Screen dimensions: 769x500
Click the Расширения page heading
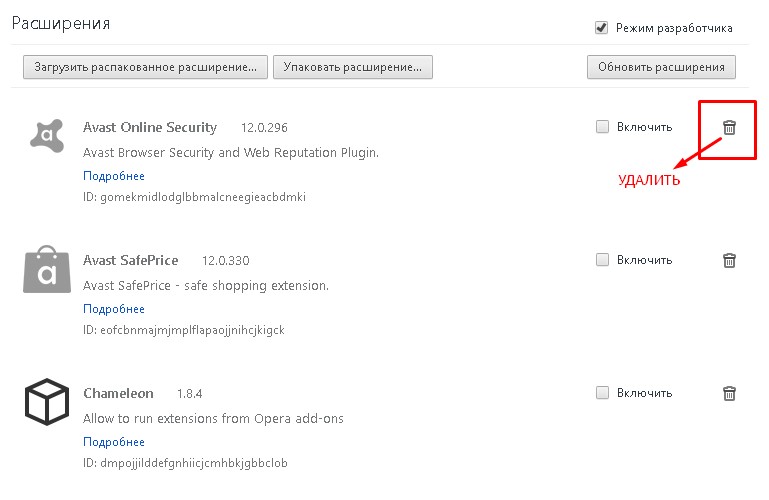[61, 24]
